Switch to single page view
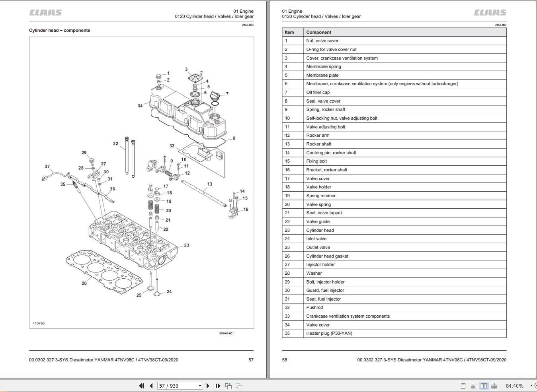This screenshot has height=392, width=537. (463, 386)
